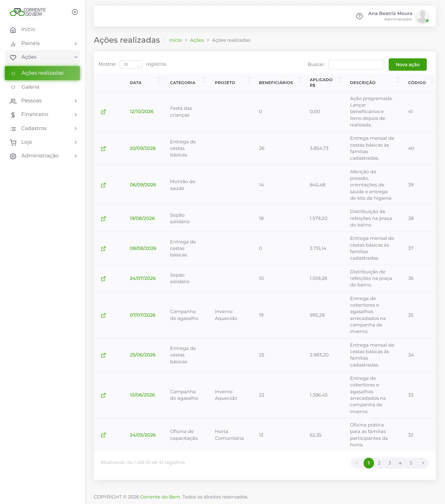Viewport: 445px width, 504px height.
Task: Focus the Buscar search field
Action: point(356,64)
